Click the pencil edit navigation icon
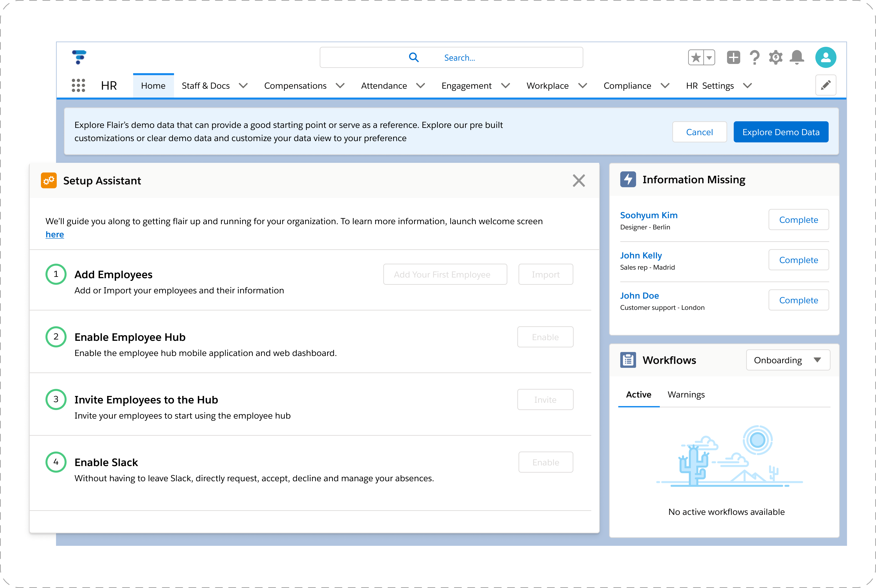The height and width of the screenshot is (588, 876). 825,85
